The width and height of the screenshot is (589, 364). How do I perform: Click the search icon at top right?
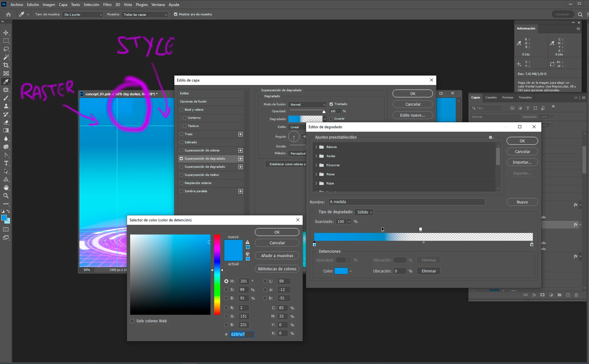(580, 14)
